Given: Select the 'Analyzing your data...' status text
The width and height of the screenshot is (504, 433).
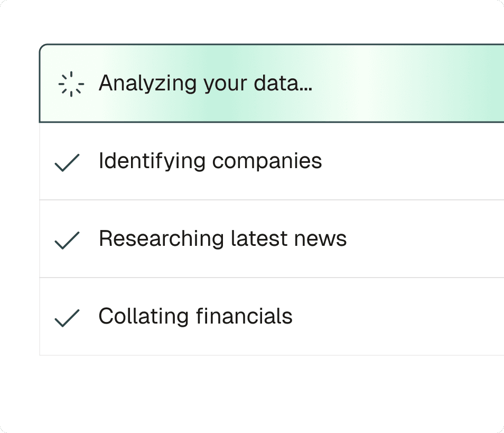Looking at the screenshot, I should click(205, 84).
